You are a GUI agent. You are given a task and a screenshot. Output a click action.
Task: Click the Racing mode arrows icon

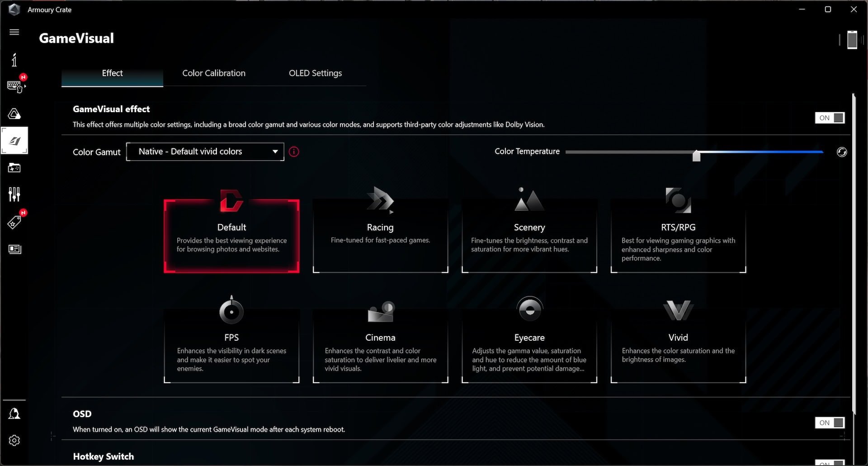pyautogui.click(x=380, y=200)
